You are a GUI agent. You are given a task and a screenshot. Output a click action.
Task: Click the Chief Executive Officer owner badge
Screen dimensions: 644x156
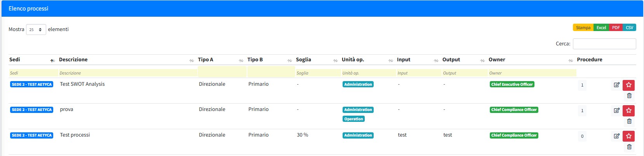pos(512,84)
